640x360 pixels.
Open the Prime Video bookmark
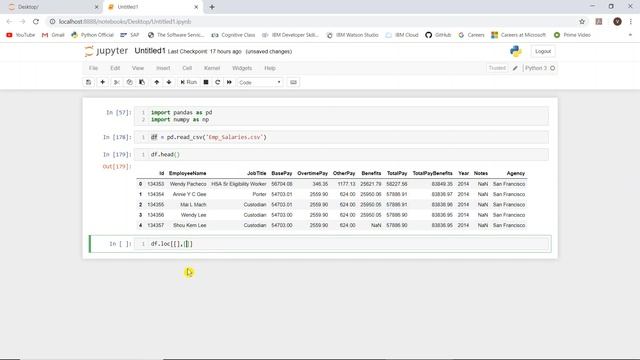click(572, 35)
